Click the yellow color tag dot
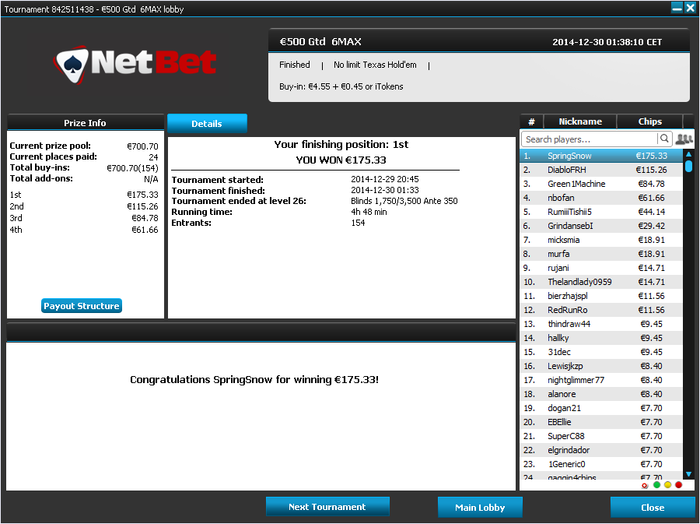 click(x=667, y=485)
